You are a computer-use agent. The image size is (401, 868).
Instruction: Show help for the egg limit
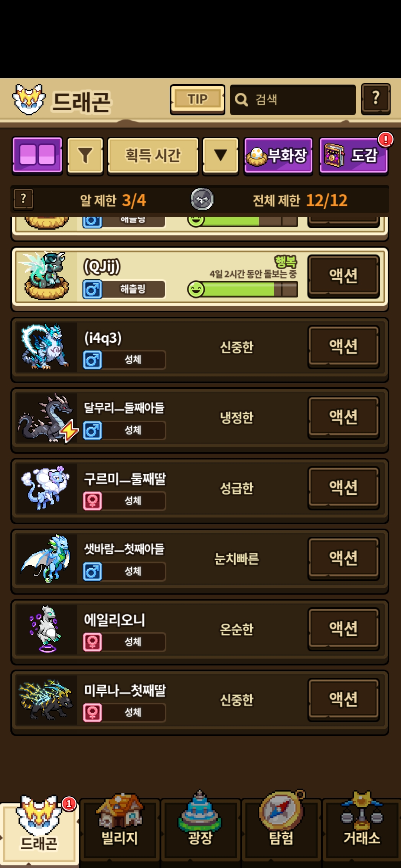tap(23, 199)
